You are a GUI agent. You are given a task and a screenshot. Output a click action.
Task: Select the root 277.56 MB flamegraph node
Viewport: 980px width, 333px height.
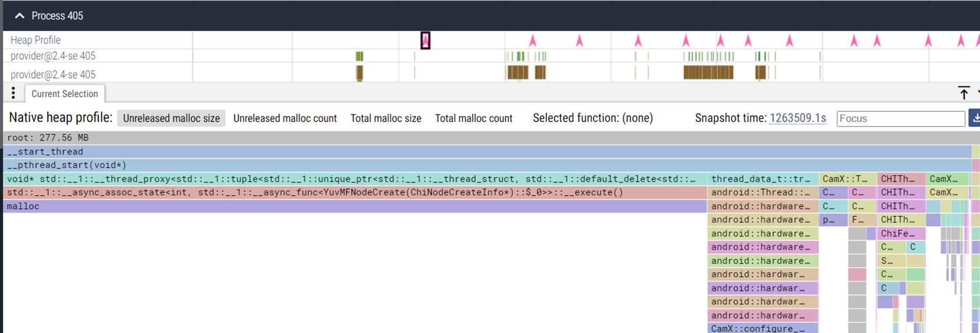(x=349, y=138)
